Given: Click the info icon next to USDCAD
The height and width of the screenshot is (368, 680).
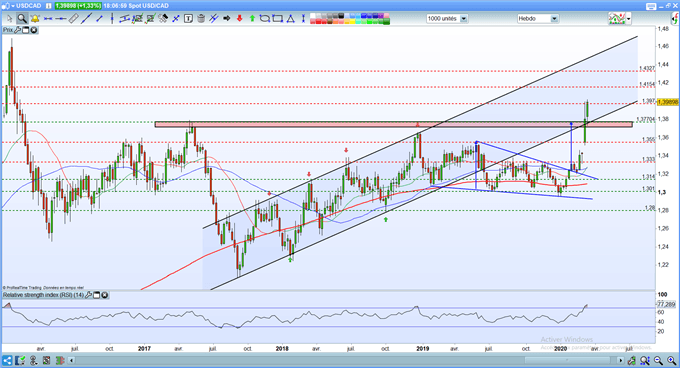Looking at the screenshot, I should pyautogui.click(x=48, y=6).
